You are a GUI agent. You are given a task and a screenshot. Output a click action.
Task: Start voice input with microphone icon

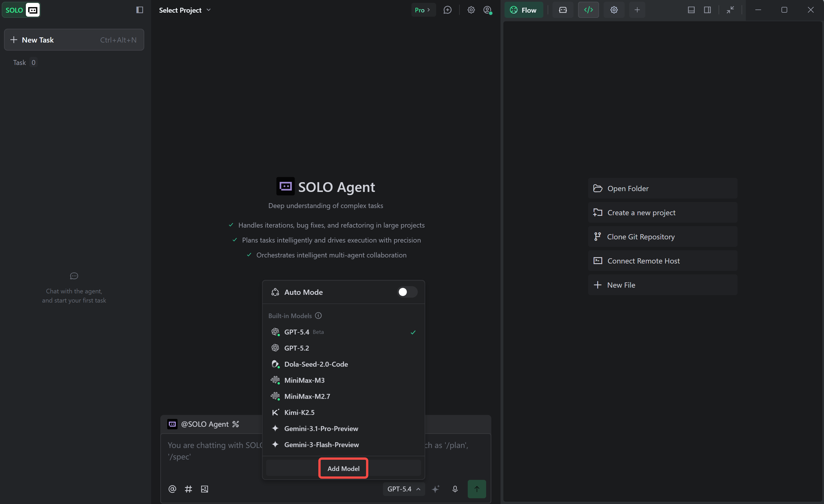pyautogui.click(x=455, y=488)
